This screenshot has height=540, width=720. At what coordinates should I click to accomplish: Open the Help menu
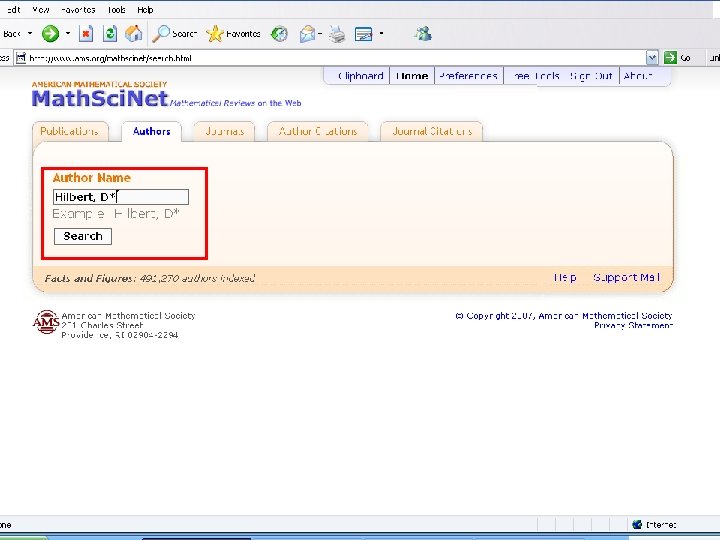tap(145, 10)
